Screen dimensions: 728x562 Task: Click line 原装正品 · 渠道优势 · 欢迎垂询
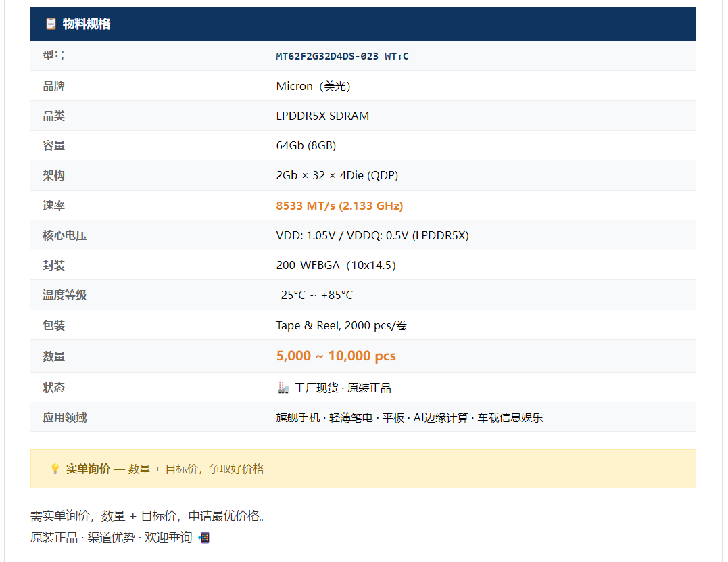[x=112, y=538]
